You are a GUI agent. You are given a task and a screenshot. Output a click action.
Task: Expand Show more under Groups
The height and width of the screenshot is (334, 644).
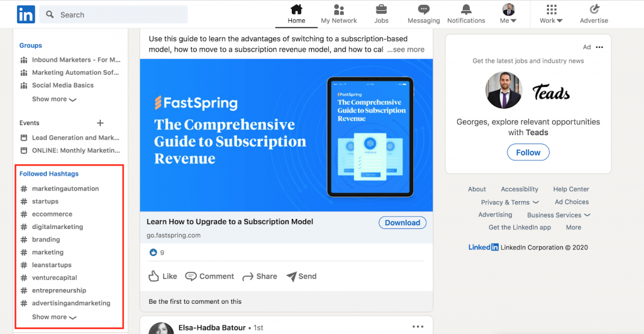[54, 99]
